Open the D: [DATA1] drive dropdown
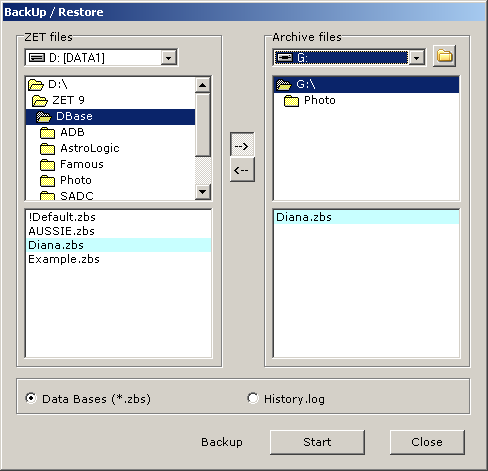The image size is (488, 471). click(169, 58)
